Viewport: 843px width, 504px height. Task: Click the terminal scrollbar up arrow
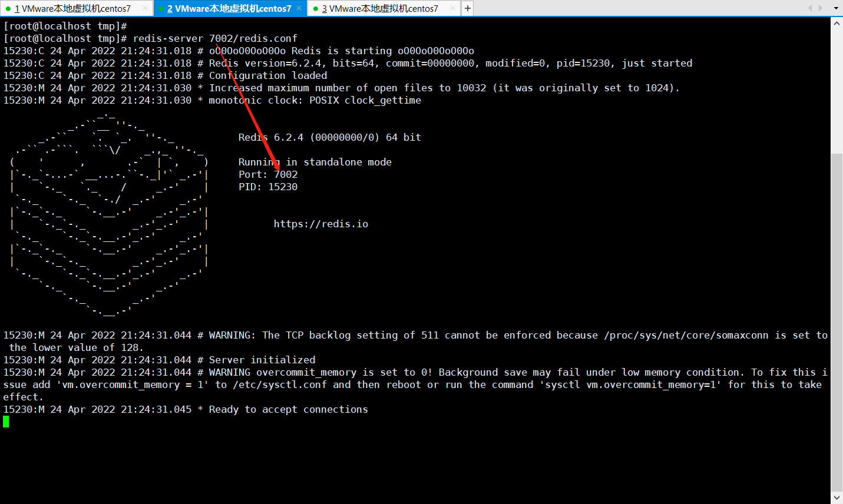837,23
